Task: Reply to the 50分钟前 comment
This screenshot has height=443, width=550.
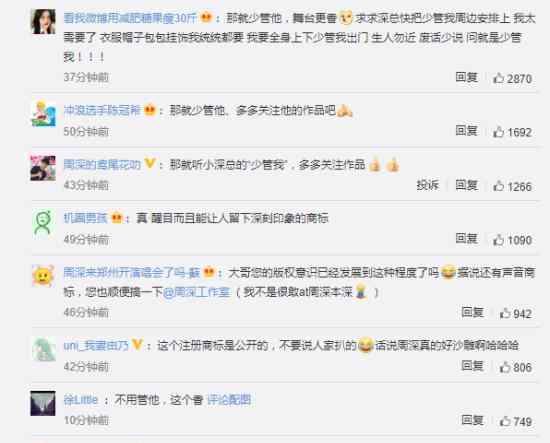Action: pos(467,131)
